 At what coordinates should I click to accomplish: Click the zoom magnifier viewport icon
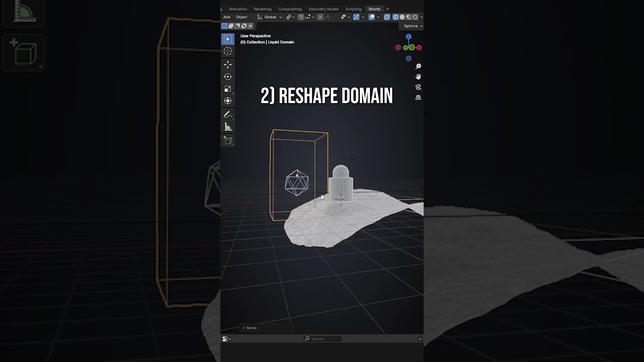click(418, 66)
